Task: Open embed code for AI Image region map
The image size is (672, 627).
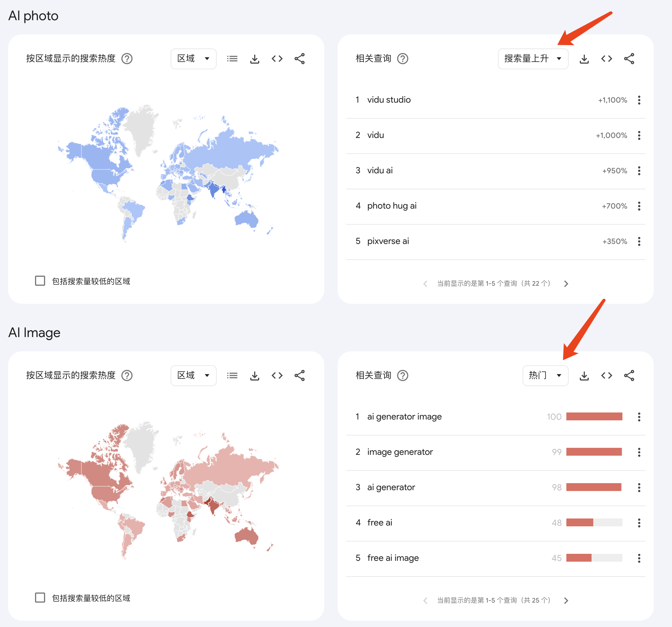Action: pyautogui.click(x=277, y=375)
